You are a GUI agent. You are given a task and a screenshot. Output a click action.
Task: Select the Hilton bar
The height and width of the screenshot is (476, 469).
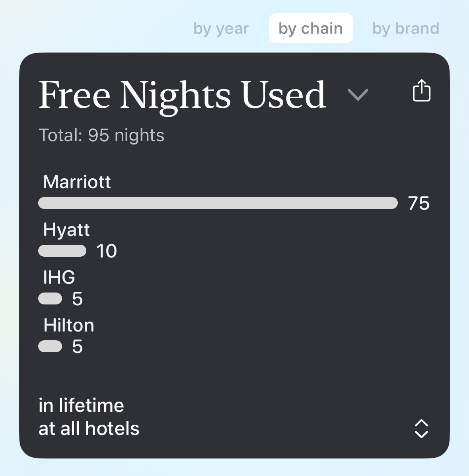tap(50, 346)
